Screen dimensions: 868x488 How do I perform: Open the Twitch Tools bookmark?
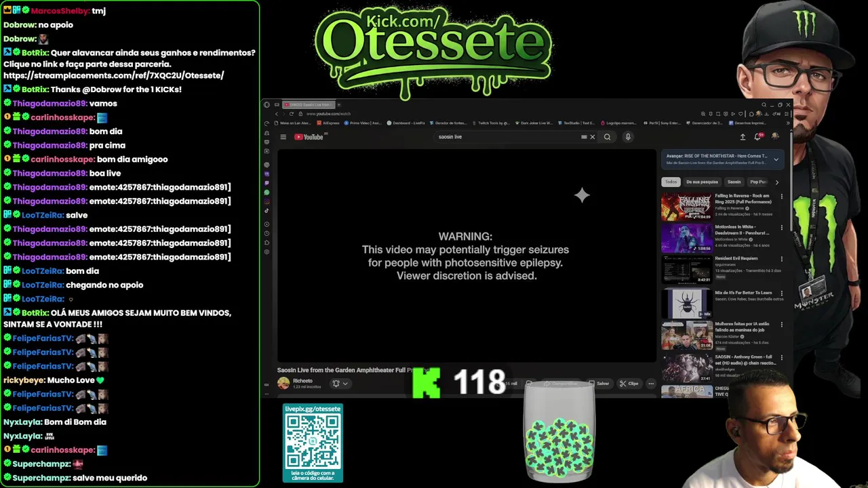(490, 123)
